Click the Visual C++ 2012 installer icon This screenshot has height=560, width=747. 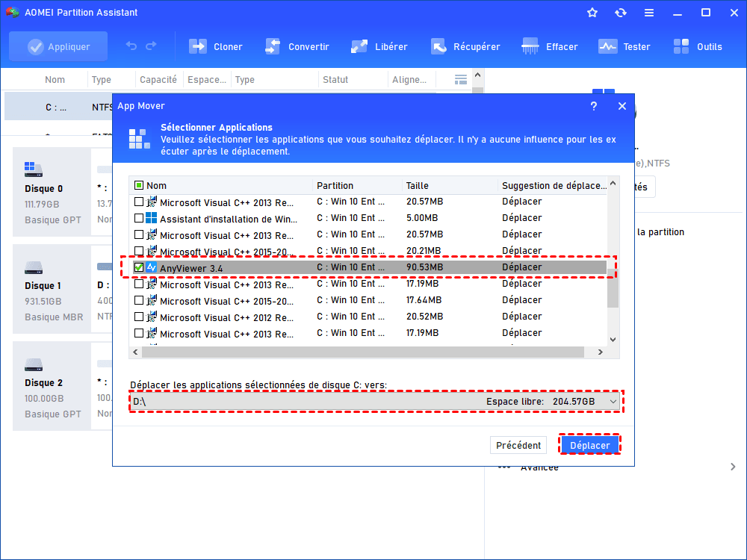(152, 317)
